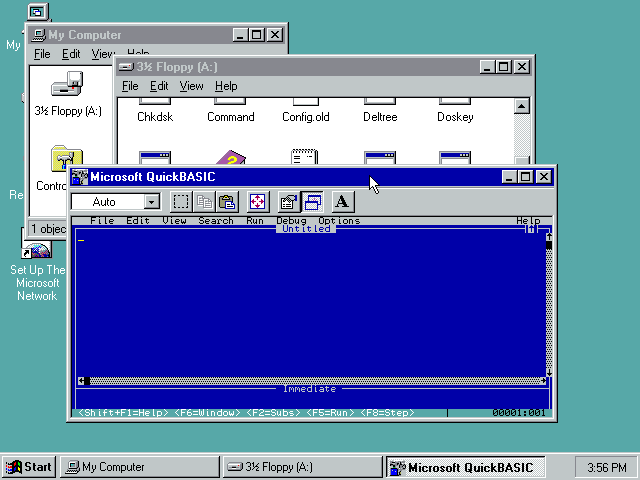Open the QuickBASIC Debug menu

click(291, 220)
